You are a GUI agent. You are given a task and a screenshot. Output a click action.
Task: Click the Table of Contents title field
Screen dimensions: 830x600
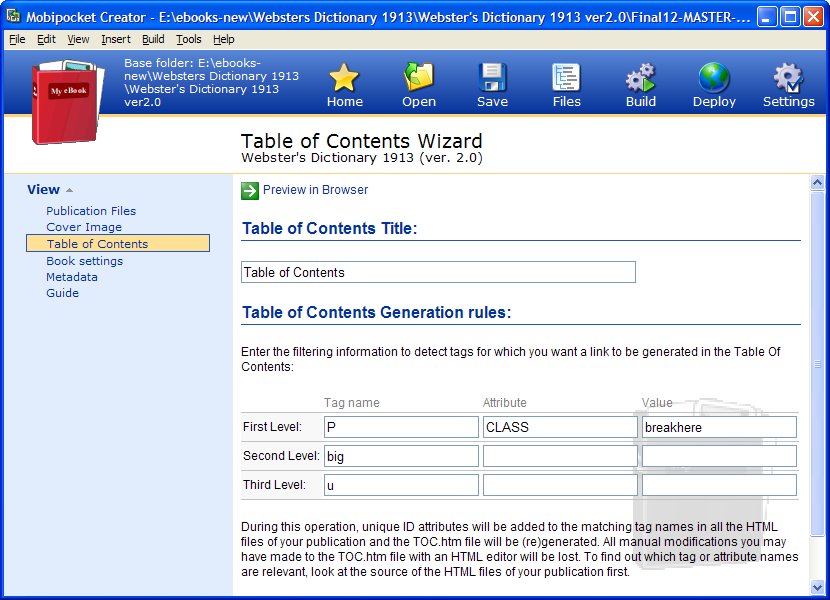[438, 272]
